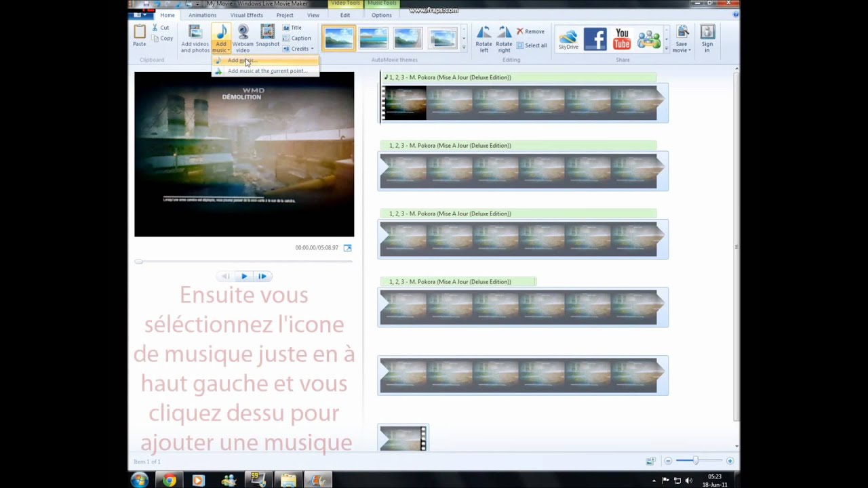Remove the selected item with red X
Image resolution: width=868 pixels, height=488 pixels.
(530, 31)
